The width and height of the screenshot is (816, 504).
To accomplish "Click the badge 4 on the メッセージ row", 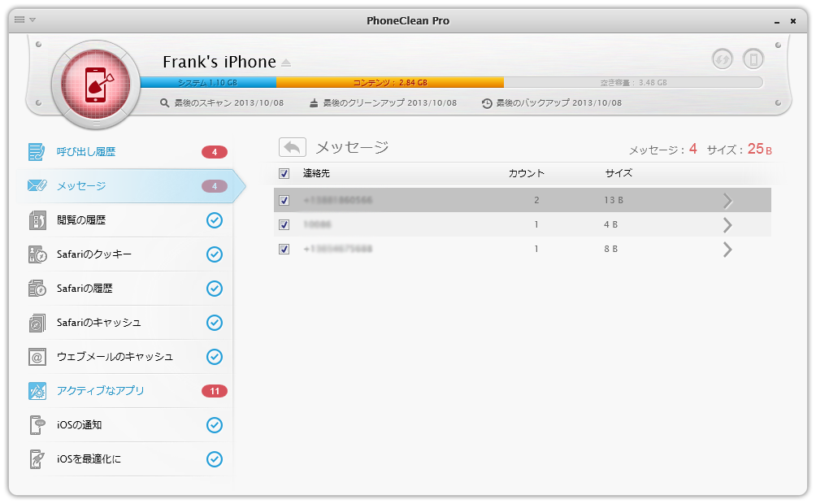I will [215, 186].
